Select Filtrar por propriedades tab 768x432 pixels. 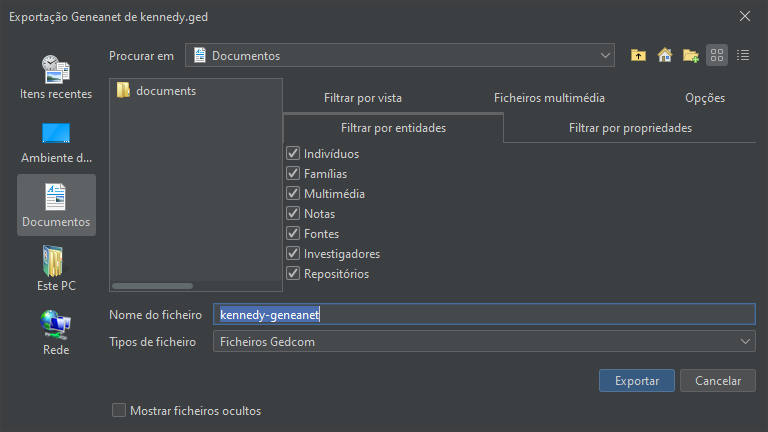tap(630, 128)
